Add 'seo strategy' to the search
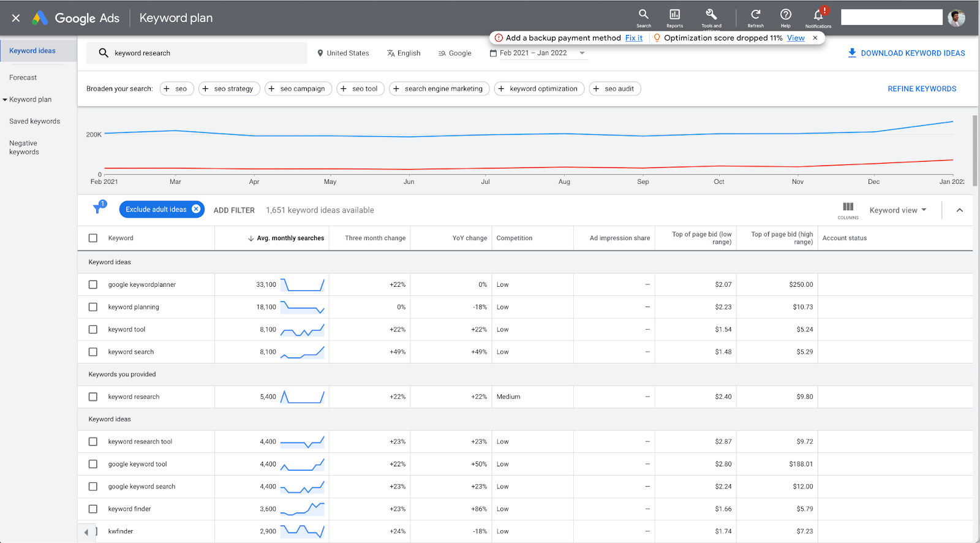This screenshot has width=980, height=543. point(229,89)
